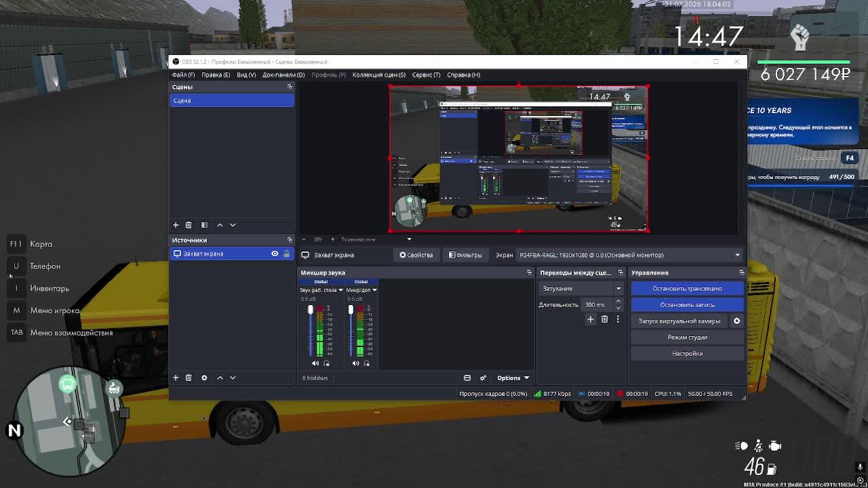Increase transition duration with up stepper
The image size is (868, 488).
point(618,302)
